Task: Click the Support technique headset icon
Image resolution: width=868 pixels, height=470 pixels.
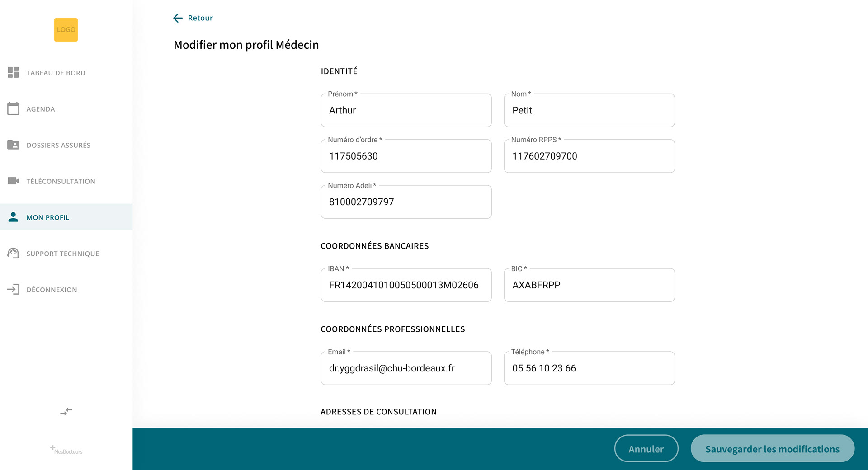Action: [14, 253]
